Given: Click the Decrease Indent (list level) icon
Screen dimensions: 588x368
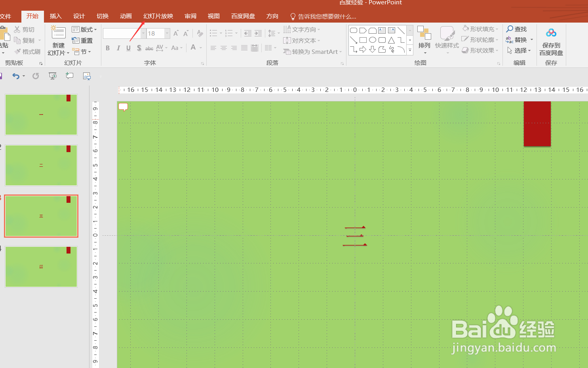Looking at the screenshot, I should (x=248, y=33).
